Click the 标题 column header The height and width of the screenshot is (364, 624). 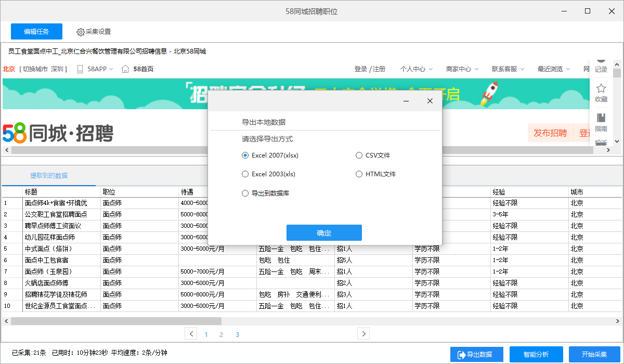click(62, 192)
